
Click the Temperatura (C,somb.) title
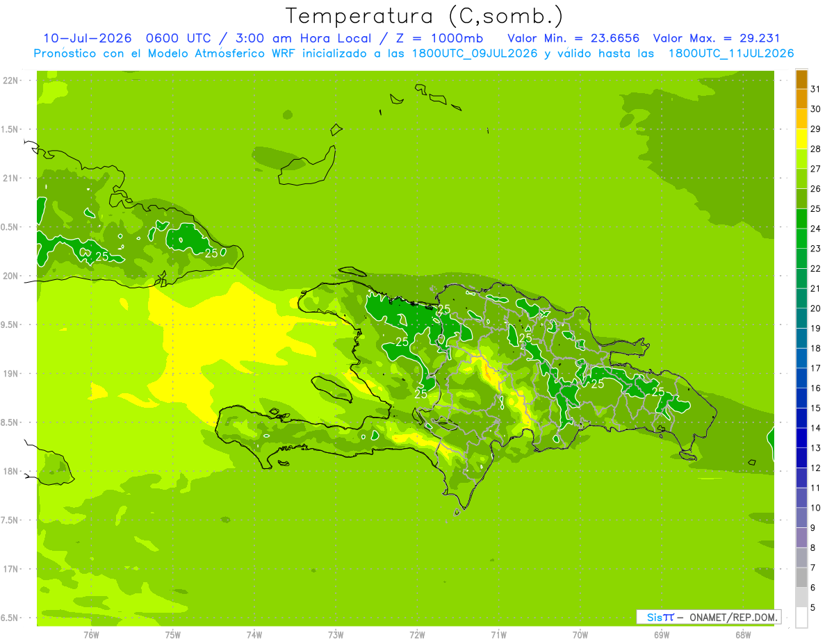click(x=425, y=16)
